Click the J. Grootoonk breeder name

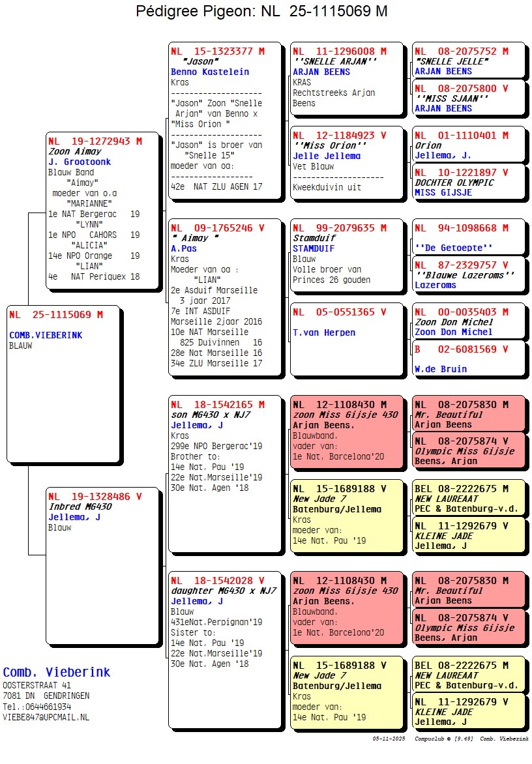coord(80,162)
